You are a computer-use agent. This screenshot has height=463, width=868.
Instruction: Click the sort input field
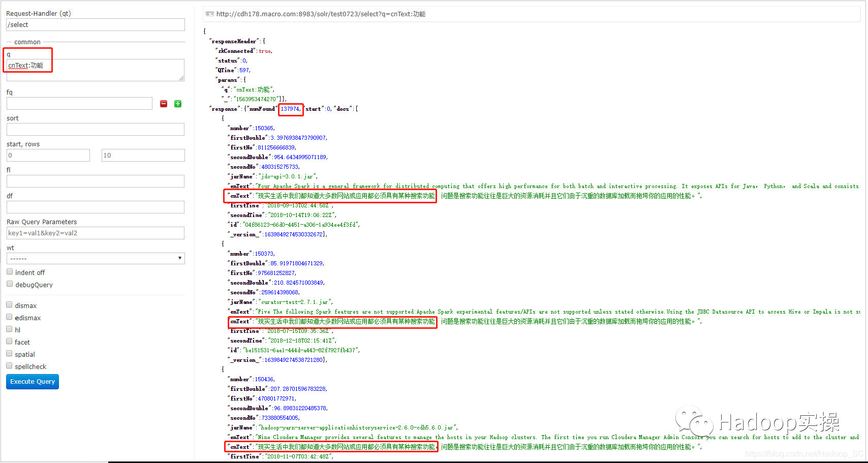(96, 130)
